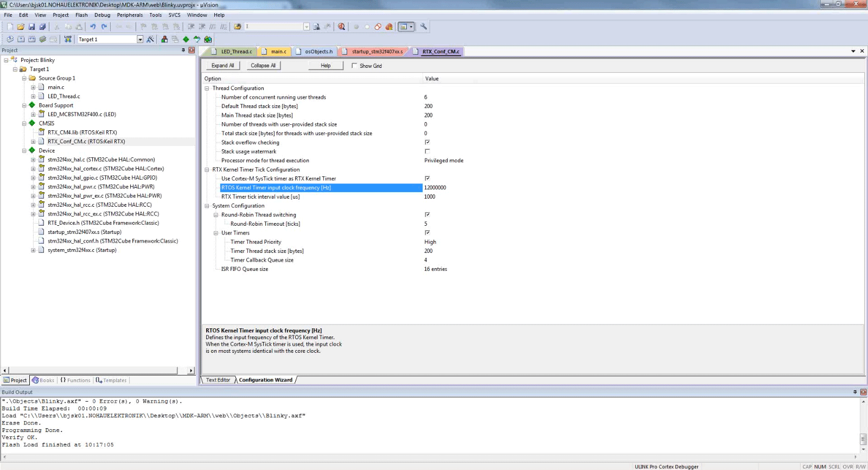The height and width of the screenshot is (470, 868).
Task: Close the Project panel
Action: tap(192, 50)
